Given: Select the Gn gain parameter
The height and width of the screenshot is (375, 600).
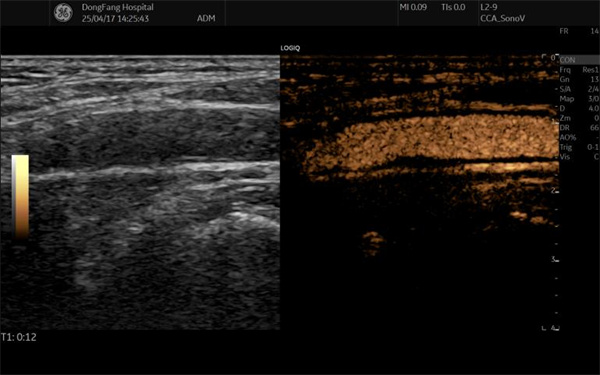Looking at the screenshot, I should pyautogui.click(x=579, y=79).
